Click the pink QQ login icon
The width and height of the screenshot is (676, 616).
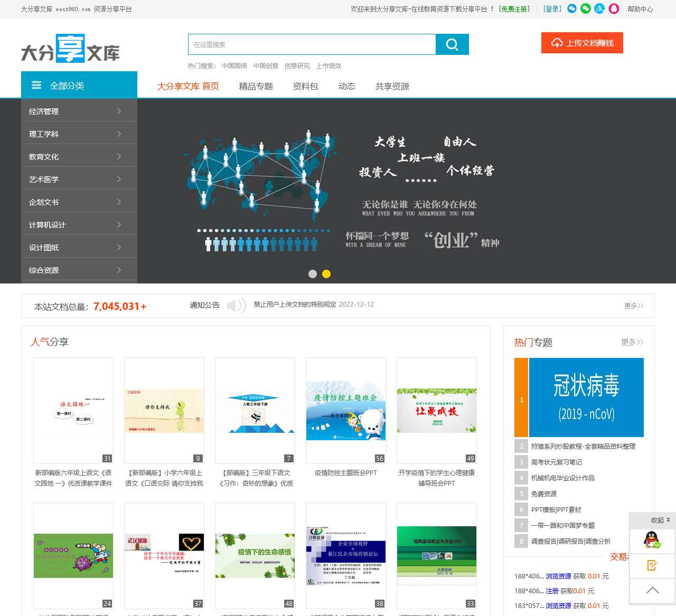coord(614,9)
